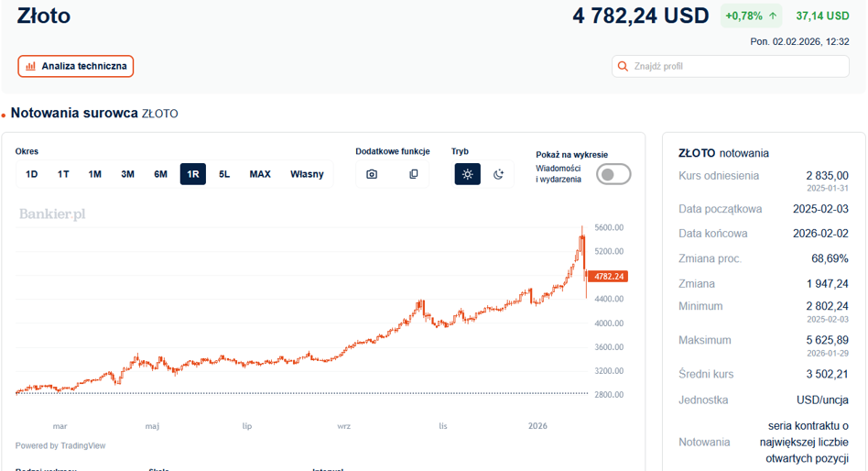This screenshot has height=471, width=868.
Task: Choose the 6M period
Action: click(x=160, y=174)
